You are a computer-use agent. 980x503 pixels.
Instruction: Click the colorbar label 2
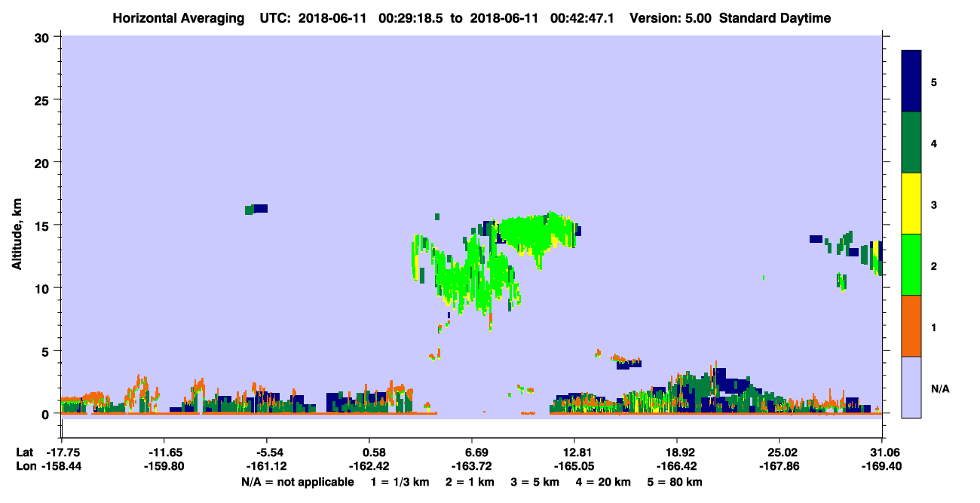point(934,266)
